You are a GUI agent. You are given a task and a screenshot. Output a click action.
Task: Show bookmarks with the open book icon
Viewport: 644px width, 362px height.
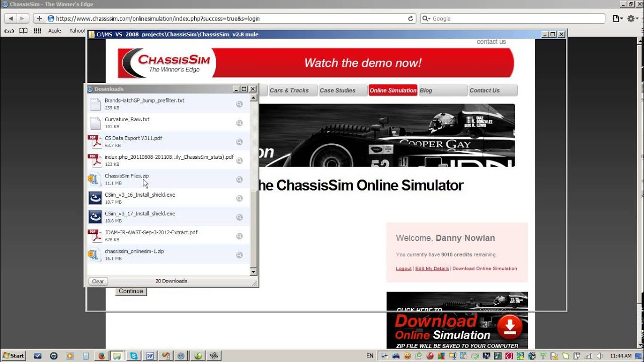point(23,31)
